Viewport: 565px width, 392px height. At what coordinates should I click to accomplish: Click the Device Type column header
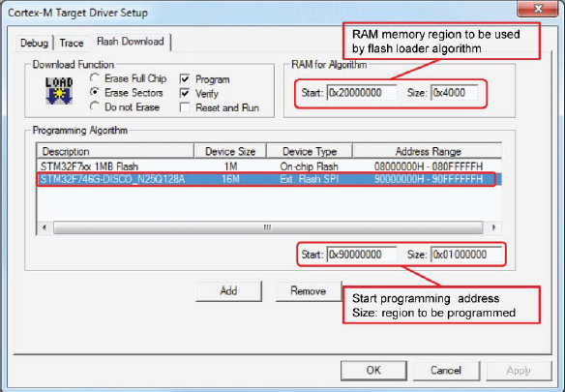click(x=310, y=151)
